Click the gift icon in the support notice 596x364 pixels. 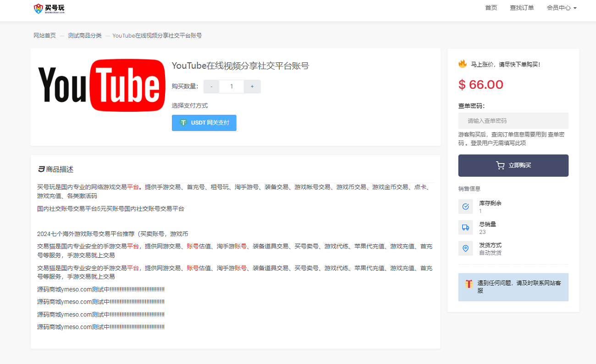469,284
